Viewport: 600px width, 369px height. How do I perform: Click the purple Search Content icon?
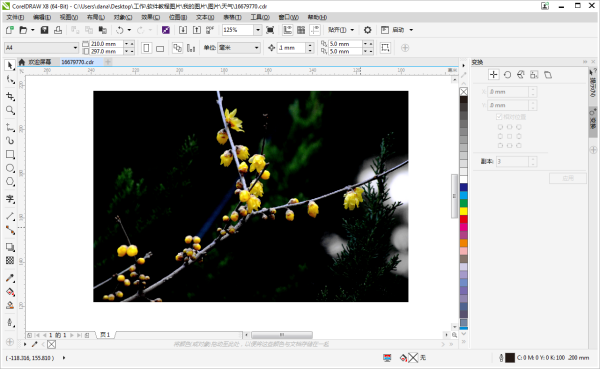(166, 30)
